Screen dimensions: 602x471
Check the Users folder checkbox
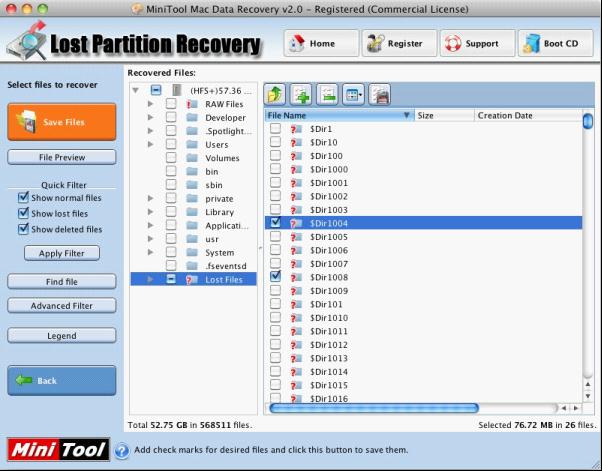pos(171,144)
